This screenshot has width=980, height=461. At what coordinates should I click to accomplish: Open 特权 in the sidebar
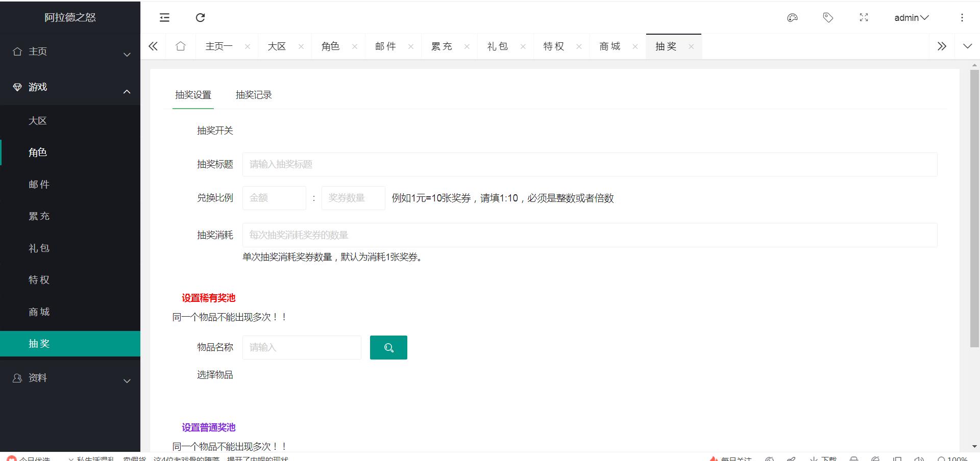(39, 280)
